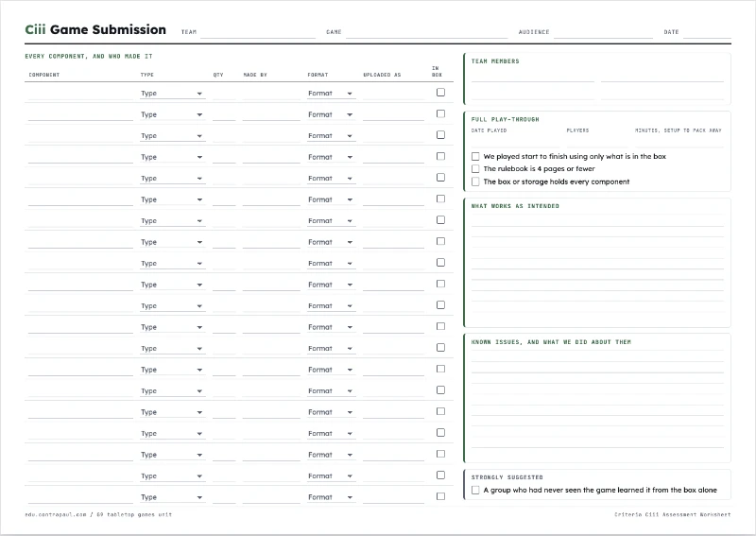Click the 'Ciii Game Submission' title
Screen dimensions: 756x536
click(95, 30)
